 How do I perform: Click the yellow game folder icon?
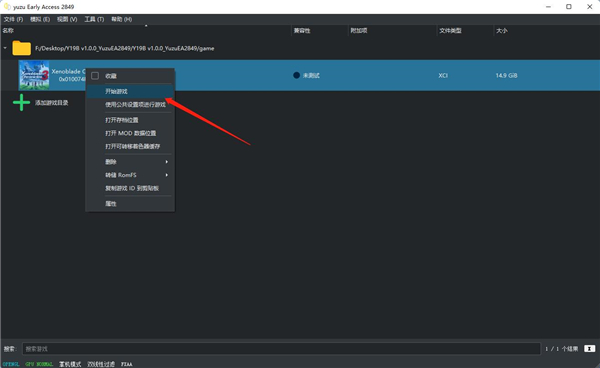[x=21, y=48]
